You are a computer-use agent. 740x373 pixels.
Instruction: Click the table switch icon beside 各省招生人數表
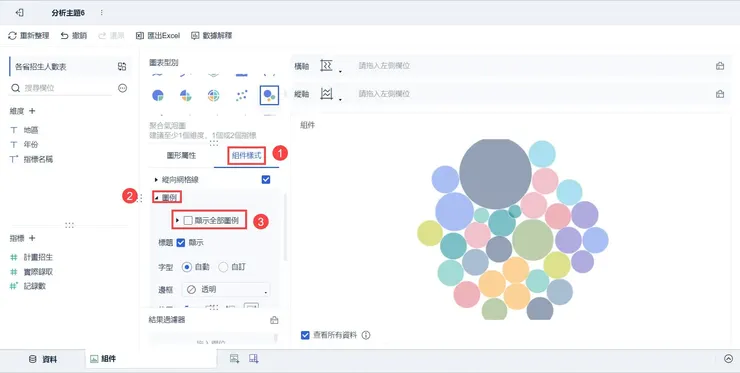tap(122, 67)
